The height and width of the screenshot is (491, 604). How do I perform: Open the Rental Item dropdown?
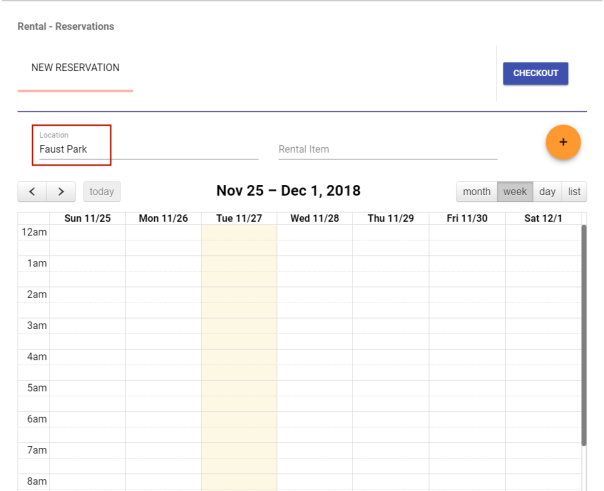point(387,150)
